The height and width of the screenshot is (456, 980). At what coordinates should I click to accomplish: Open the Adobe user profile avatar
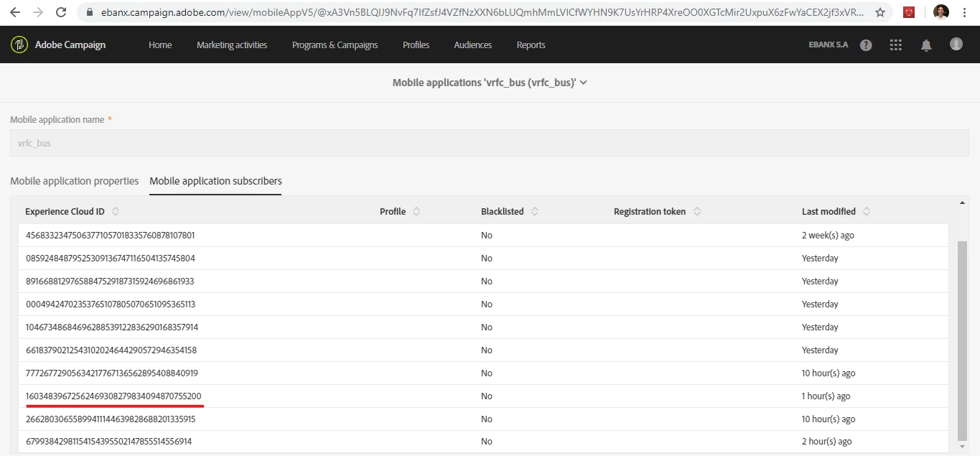point(956,44)
